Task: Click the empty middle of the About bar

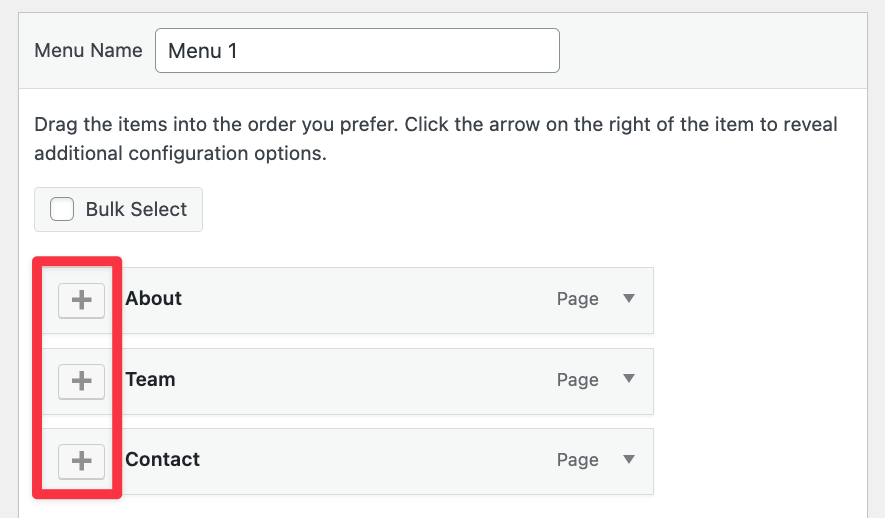Action: point(370,299)
